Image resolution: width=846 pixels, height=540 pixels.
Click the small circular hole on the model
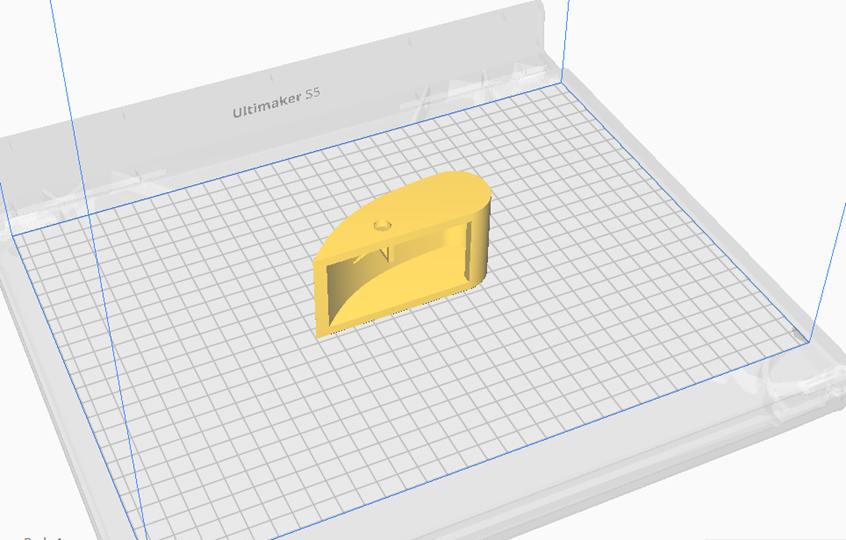pyautogui.click(x=381, y=225)
